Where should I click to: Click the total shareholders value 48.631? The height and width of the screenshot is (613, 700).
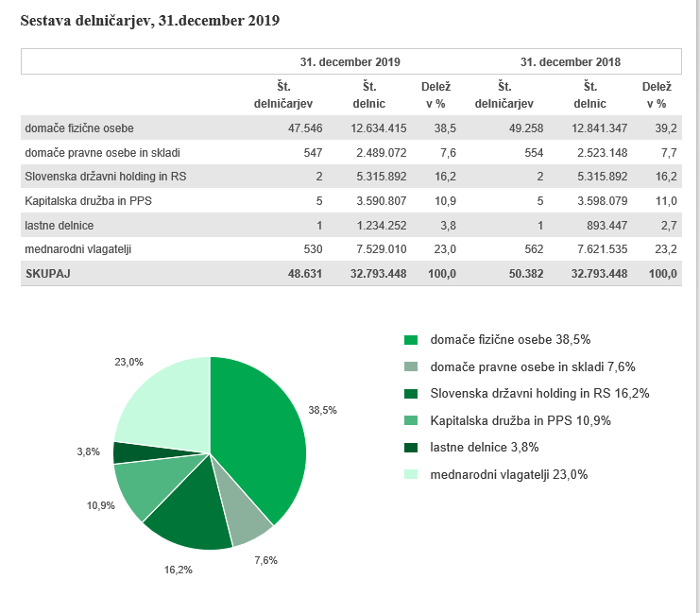pyautogui.click(x=305, y=274)
